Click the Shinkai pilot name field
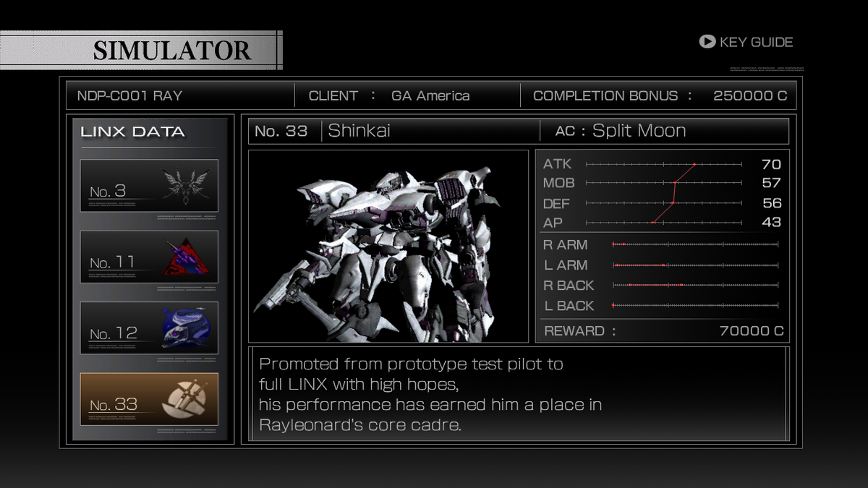 430,131
